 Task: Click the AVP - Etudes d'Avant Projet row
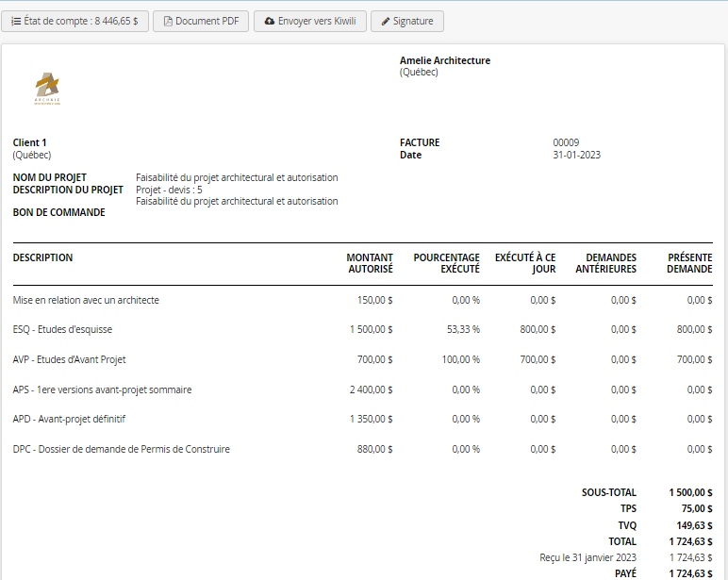[x=69, y=359]
